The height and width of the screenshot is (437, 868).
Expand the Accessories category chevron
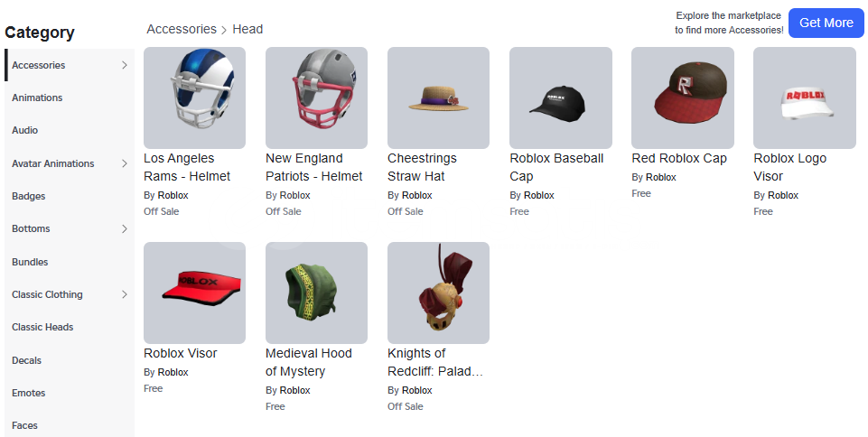click(x=124, y=65)
